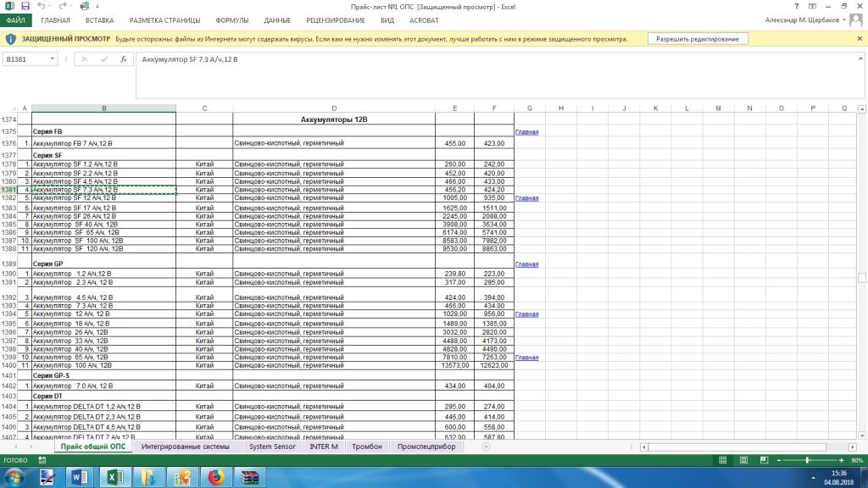Select the ФОРМУЛЫ ribbon tab

(x=232, y=20)
